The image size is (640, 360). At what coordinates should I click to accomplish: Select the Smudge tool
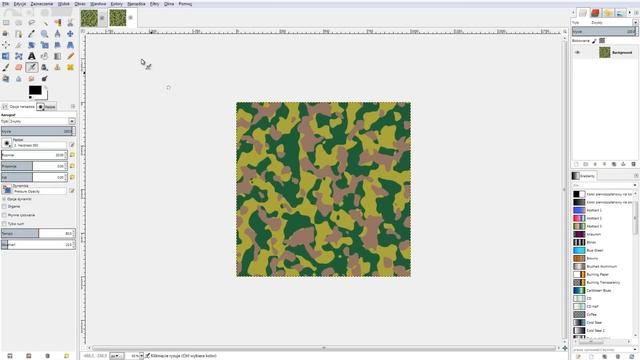31,78
